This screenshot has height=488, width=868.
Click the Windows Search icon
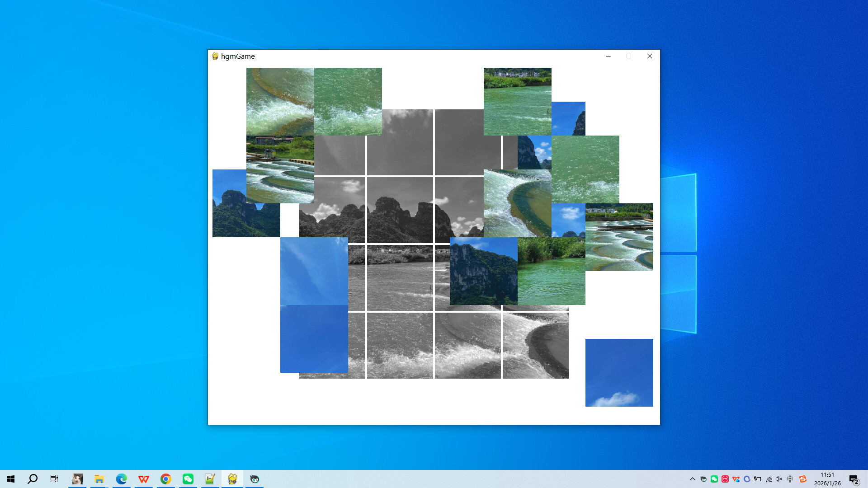pos(32,479)
